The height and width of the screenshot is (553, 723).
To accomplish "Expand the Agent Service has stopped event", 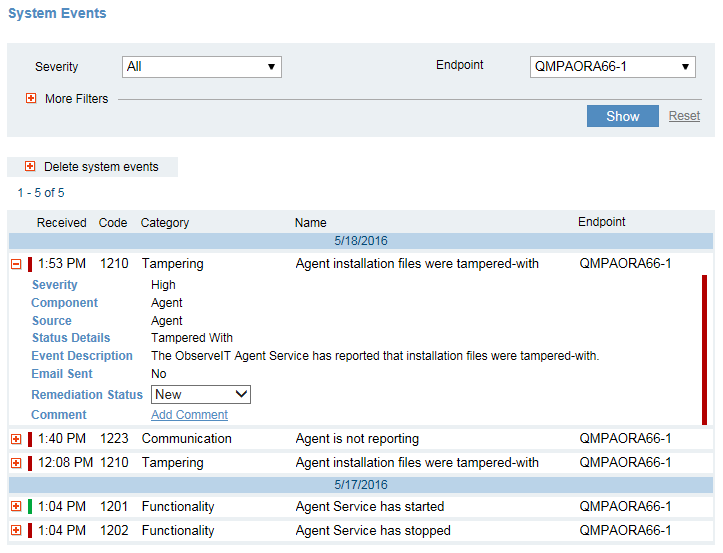I will tap(16, 531).
